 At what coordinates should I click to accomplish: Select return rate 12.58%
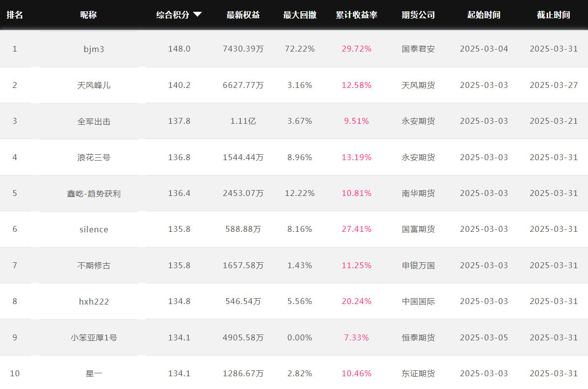(x=356, y=85)
